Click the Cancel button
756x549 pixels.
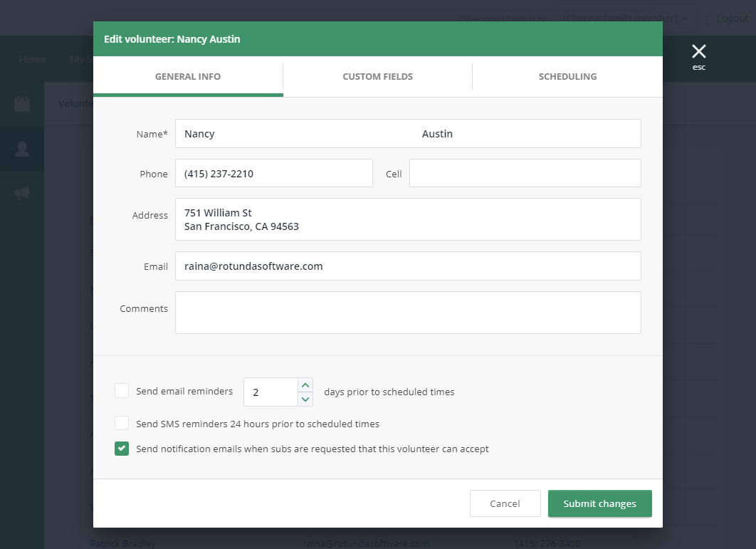[x=505, y=503]
